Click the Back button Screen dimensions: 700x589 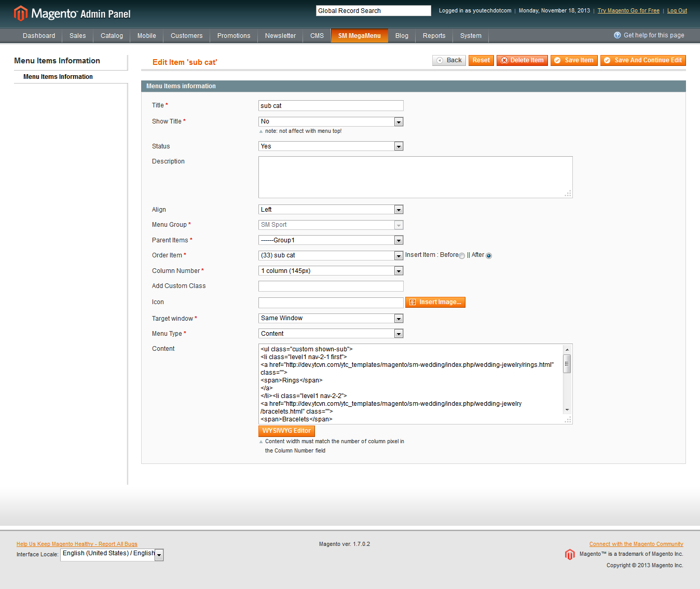pos(449,60)
